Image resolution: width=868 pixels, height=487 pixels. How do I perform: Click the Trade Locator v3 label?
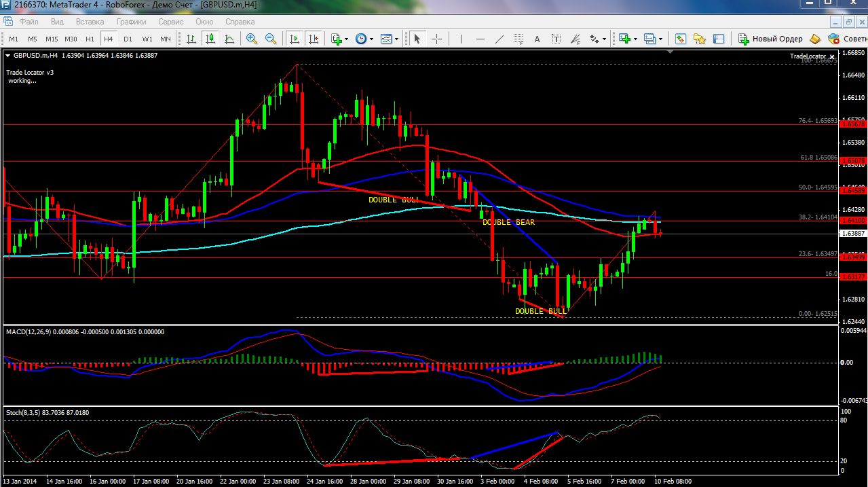(31, 72)
